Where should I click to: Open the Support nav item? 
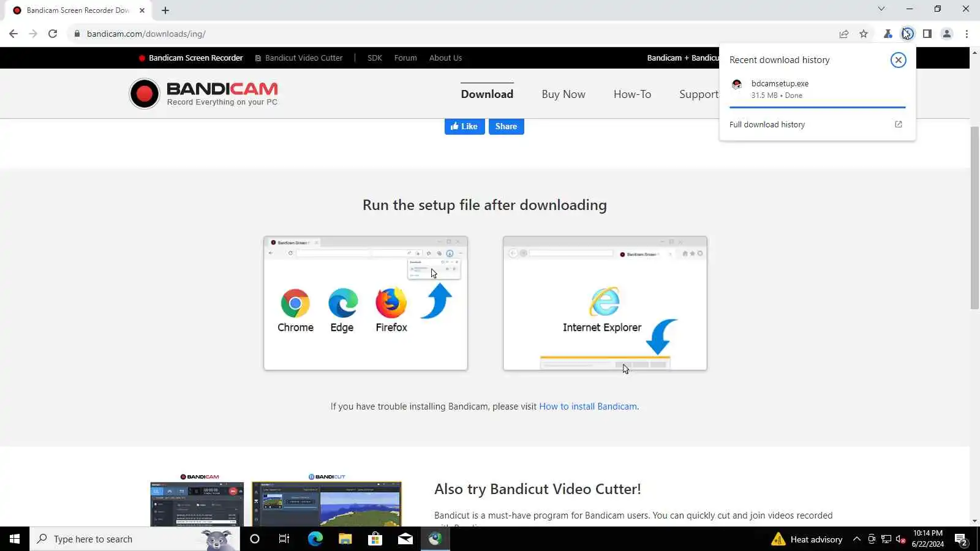(x=699, y=94)
